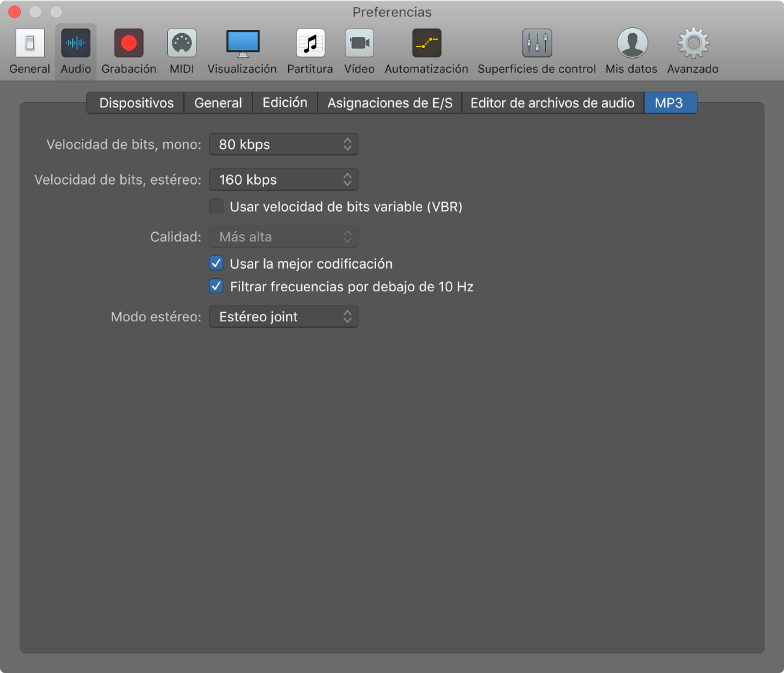The image size is (784, 673).
Task: Open the Modo estéreo dropdown
Action: pyautogui.click(x=283, y=317)
